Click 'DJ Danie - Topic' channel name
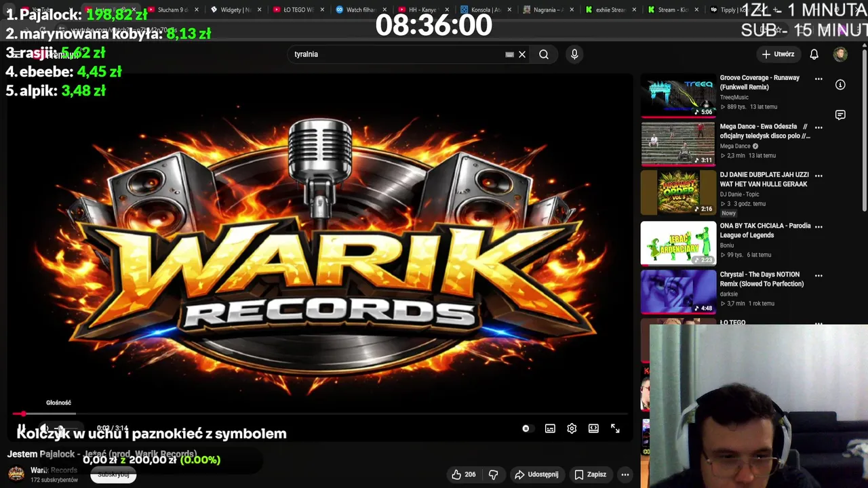The width and height of the screenshot is (868, 488). click(740, 195)
